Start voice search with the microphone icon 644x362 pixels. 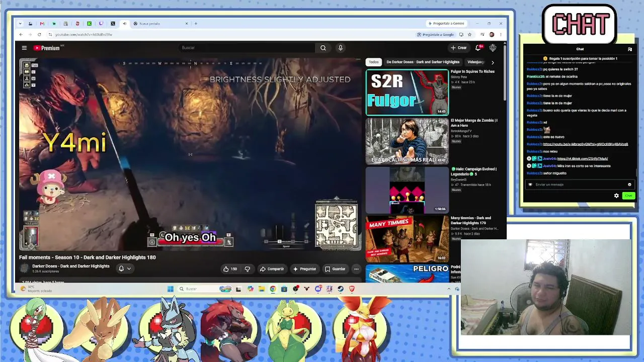(341, 48)
